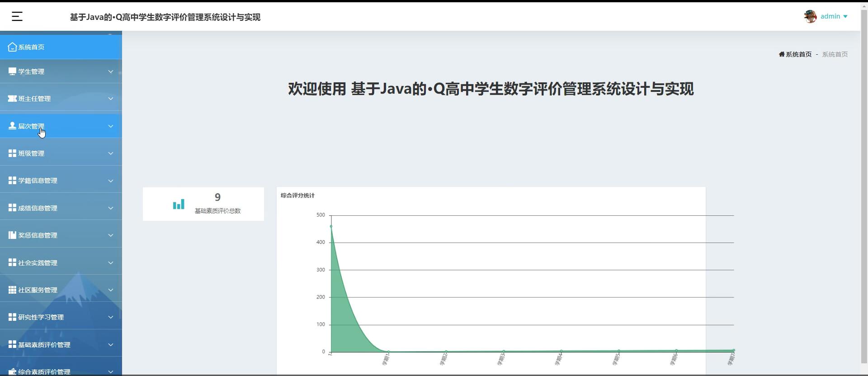
Task: Click the icon beside 综合素质评价管理
Action: point(12,372)
